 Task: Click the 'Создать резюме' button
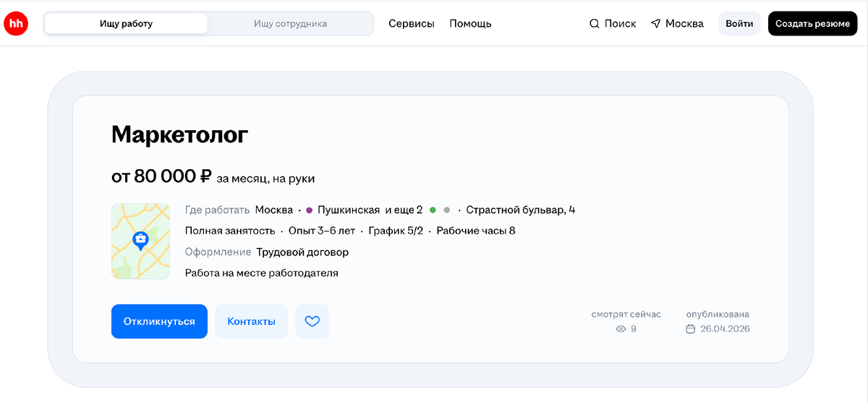coord(812,23)
